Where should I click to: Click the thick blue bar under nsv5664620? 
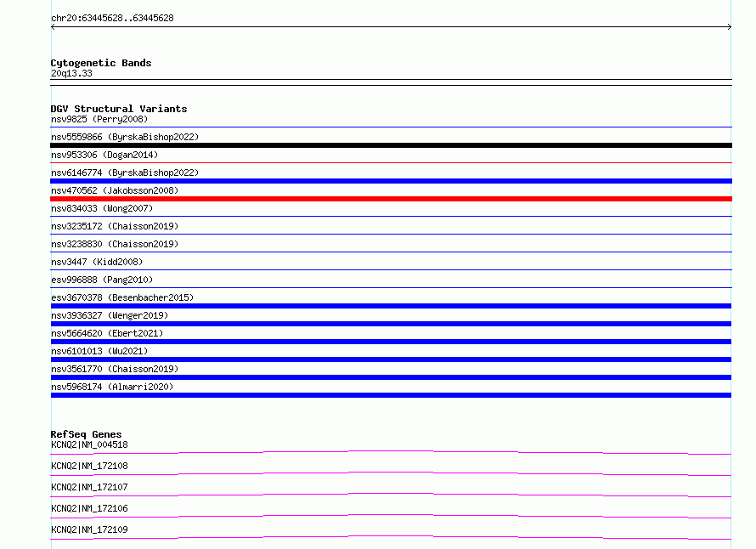[x=391, y=342]
